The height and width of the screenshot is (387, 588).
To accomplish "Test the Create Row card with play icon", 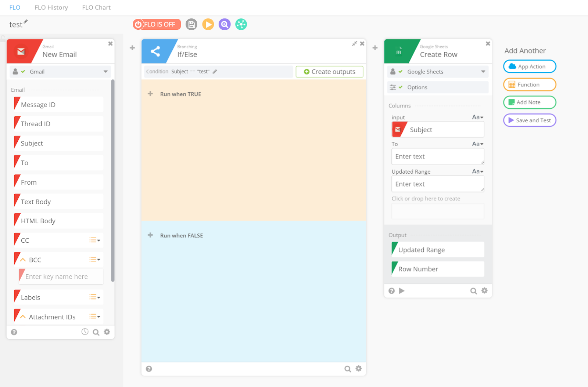I will pyautogui.click(x=402, y=291).
